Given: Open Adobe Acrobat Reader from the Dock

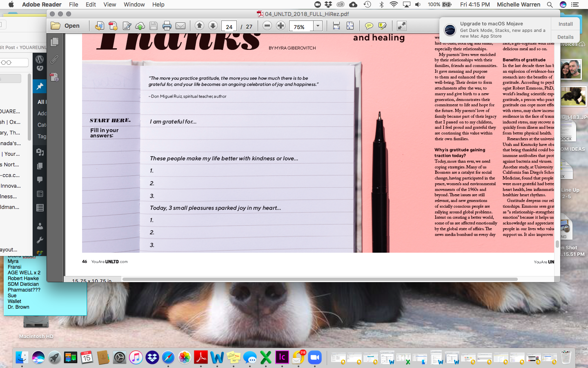Looking at the screenshot, I should (x=200, y=357).
